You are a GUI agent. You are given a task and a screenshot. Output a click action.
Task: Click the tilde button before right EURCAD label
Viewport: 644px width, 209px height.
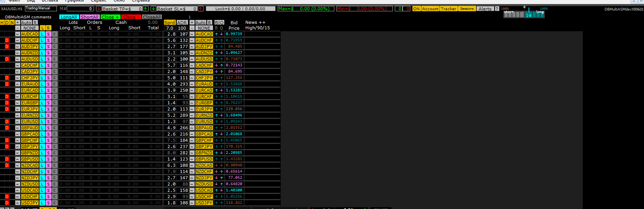[x=192, y=90]
